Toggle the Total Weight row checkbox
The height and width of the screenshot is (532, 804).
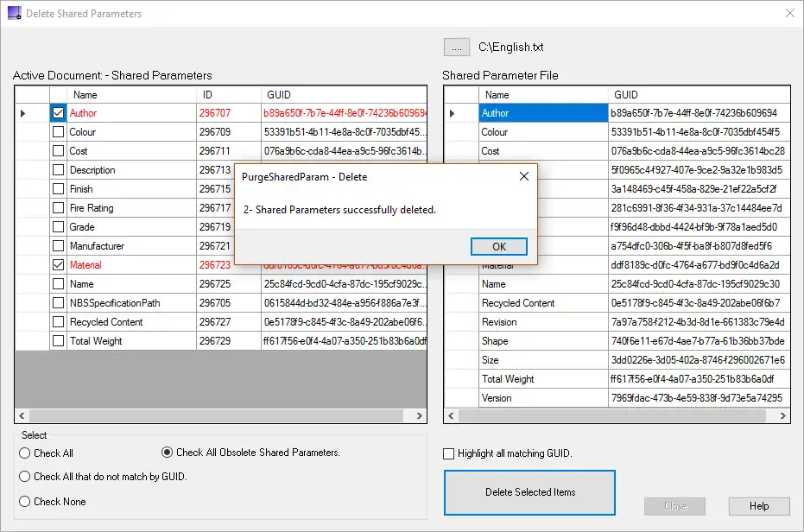click(x=58, y=341)
